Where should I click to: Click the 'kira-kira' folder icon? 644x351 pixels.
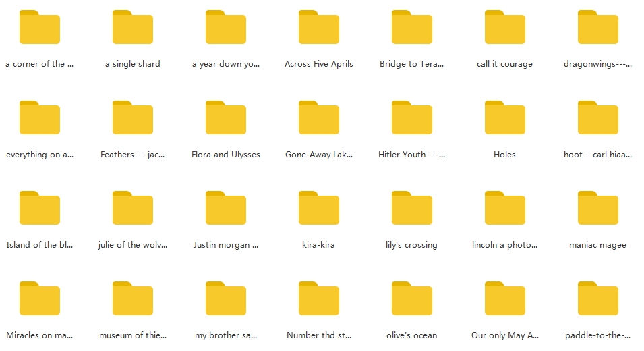pos(319,208)
